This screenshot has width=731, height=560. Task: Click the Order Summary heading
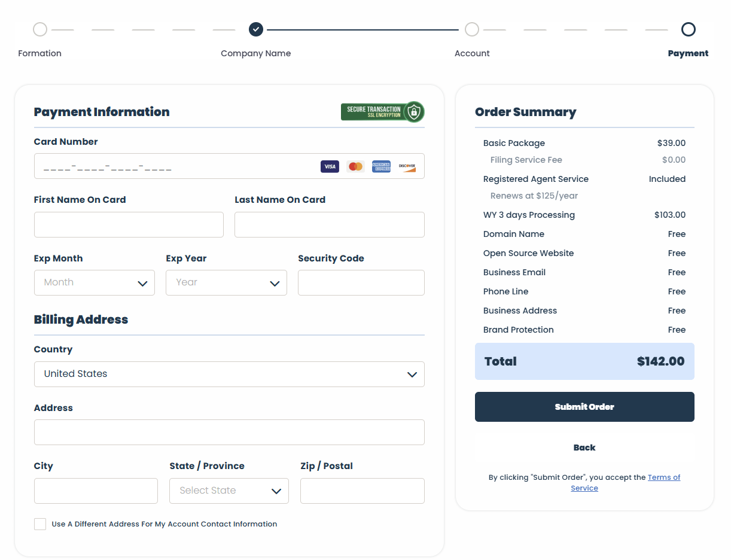coord(526,112)
